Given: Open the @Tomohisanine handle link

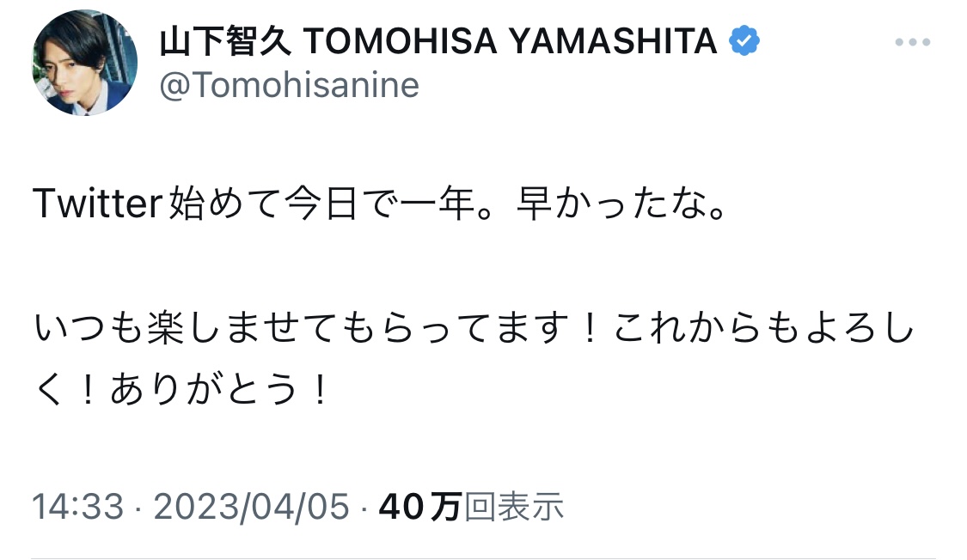Looking at the screenshot, I should (x=289, y=84).
